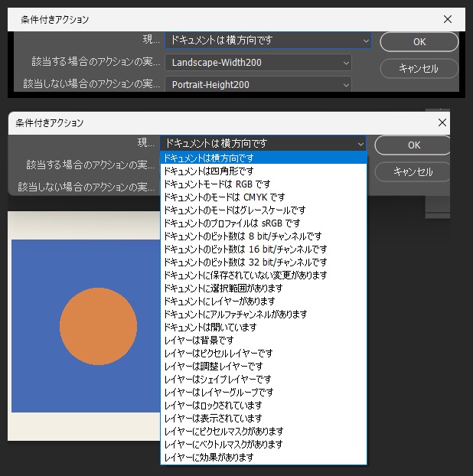Select レイヤーにベクトルマスクがあります
Screen dimensions: 473x476
pyautogui.click(x=263, y=445)
